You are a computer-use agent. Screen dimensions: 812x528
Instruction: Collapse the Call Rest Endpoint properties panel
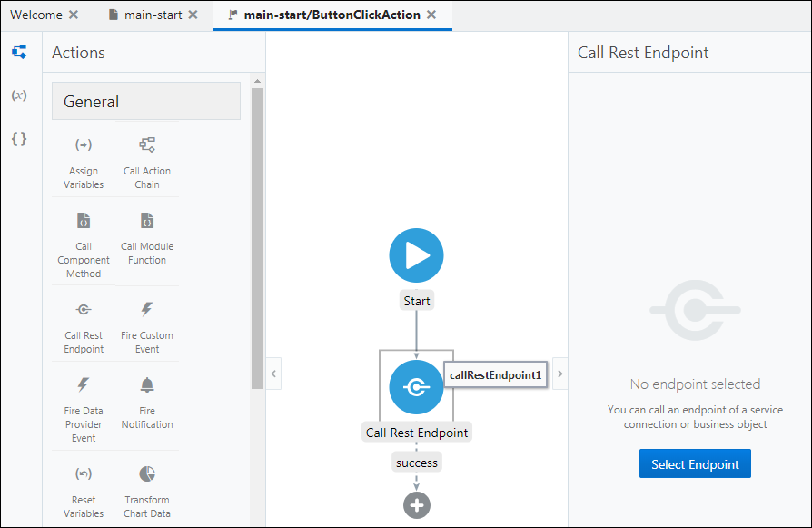tap(559, 373)
